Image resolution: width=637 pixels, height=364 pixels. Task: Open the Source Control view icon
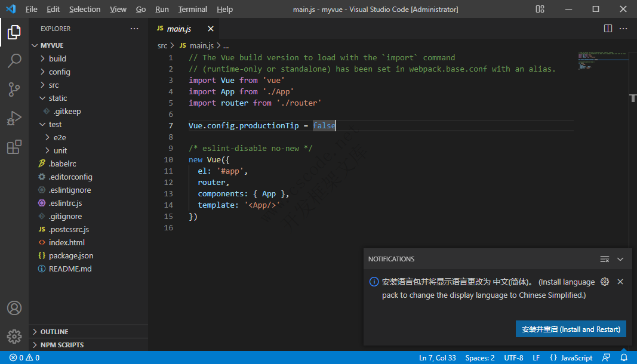click(x=14, y=90)
